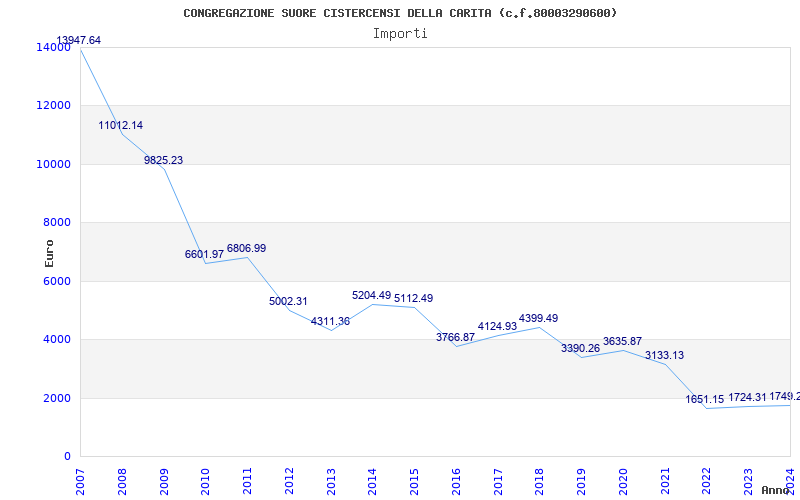Select data label 3390.26
Image resolution: width=800 pixels, height=500 pixels.
(580, 348)
